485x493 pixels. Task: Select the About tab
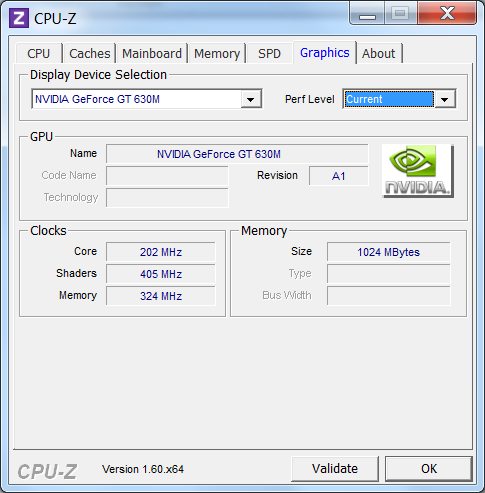pos(379,53)
